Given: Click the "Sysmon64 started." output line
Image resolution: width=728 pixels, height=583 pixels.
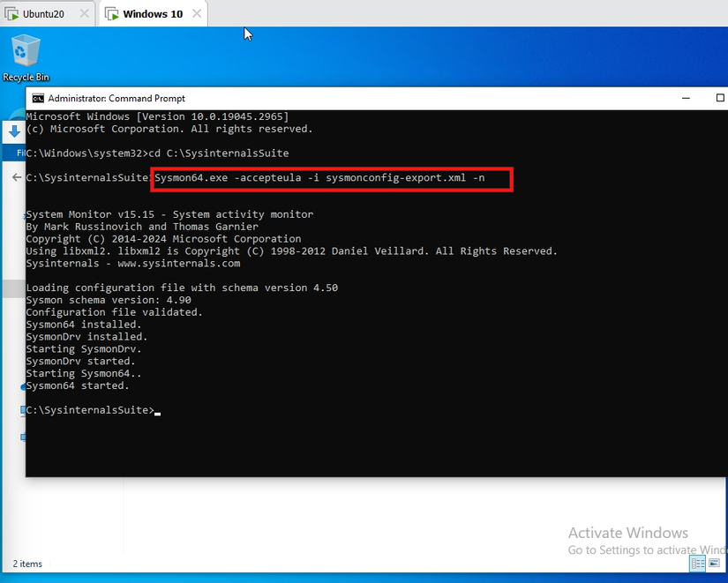Looking at the screenshot, I should click(x=78, y=385).
